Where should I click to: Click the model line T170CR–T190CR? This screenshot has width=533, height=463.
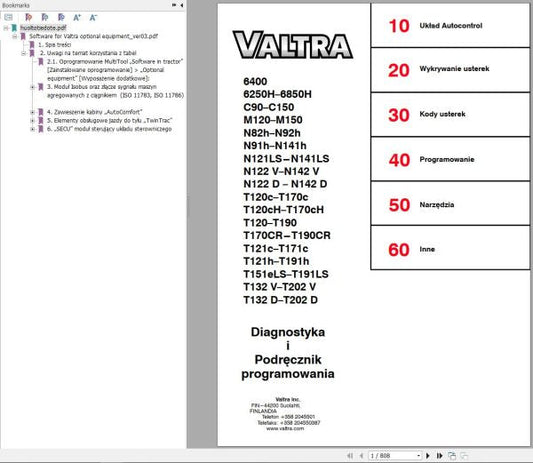coord(287,235)
